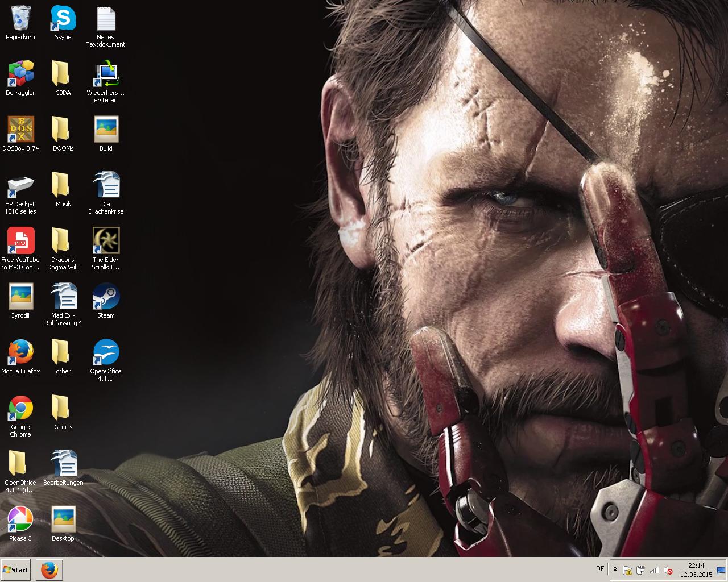Select the Wiederherstellen erstellen shortcut
728x582 pixels.
[x=106, y=74]
